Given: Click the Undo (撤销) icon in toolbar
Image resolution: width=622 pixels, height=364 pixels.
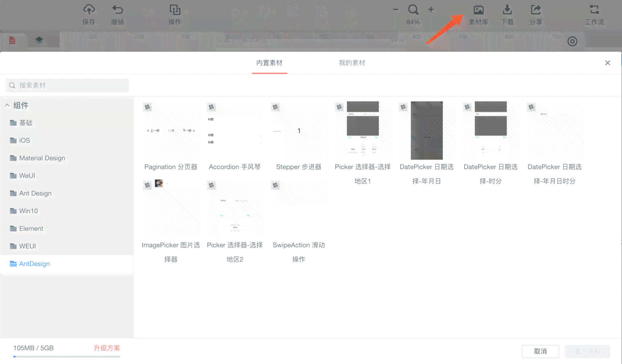Looking at the screenshot, I should [x=118, y=10].
